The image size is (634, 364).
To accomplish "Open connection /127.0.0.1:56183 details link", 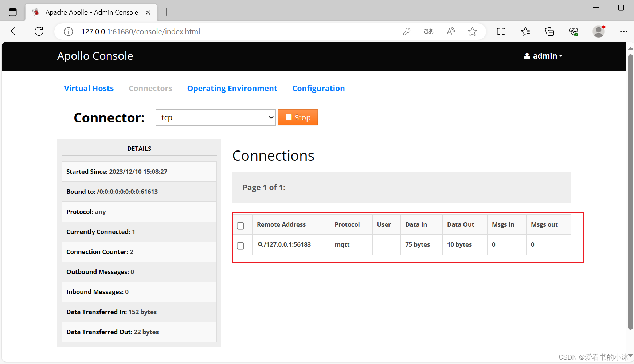I will [x=287, y=244].
